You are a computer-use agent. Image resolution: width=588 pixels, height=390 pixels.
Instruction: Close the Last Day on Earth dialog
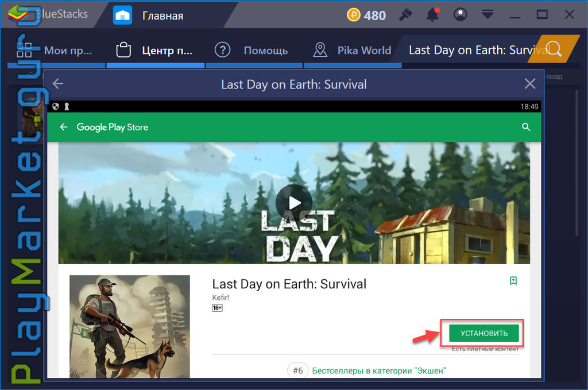[530, 84]
